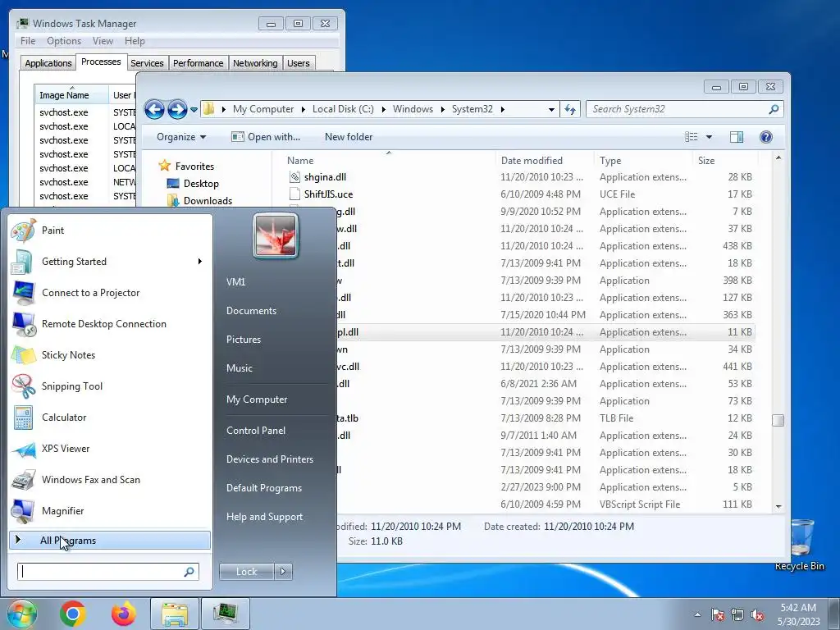Click the network tray icon
The width and height of the screenshot is (840, 630).
[737, 615]
